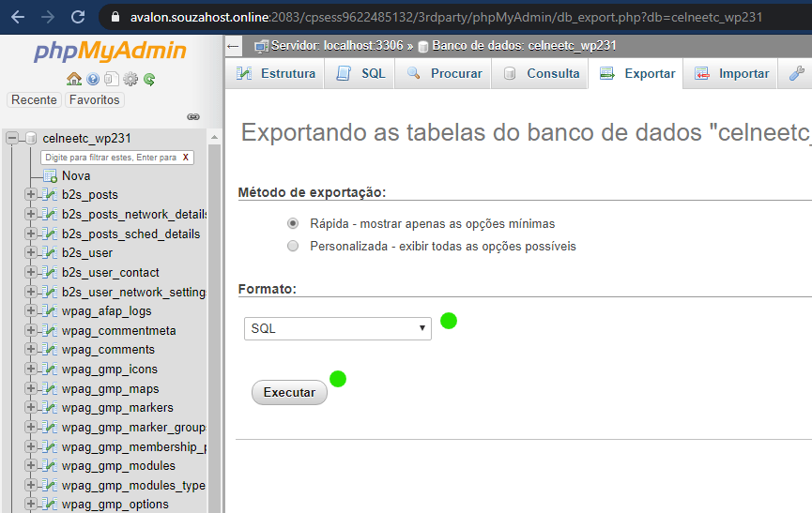The image size is (812, 513).
Task: Expand the wpag_gmp_modules_type node
Action: click(31, 485)
